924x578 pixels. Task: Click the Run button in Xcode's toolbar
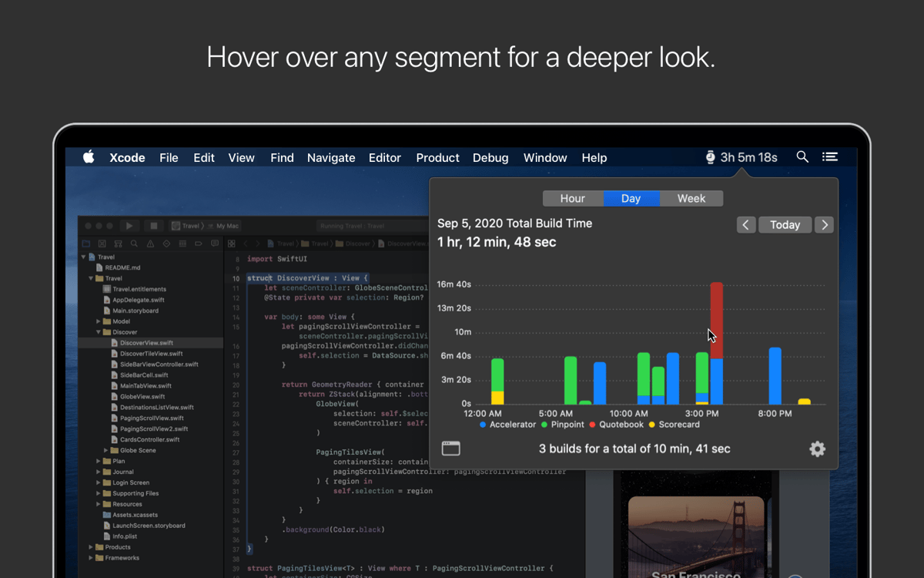(129, 225)
